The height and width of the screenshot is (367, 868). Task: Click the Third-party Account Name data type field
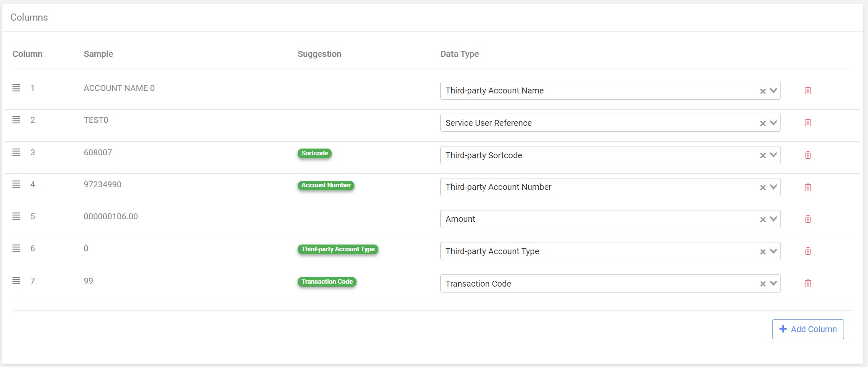tap(610, 90)
